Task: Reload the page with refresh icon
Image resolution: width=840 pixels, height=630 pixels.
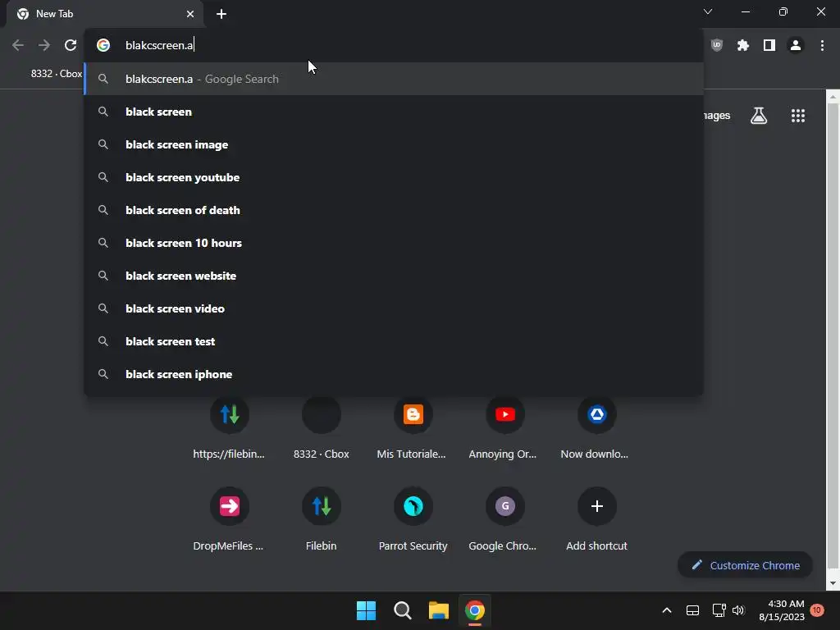Action: (x=71, y=45)
